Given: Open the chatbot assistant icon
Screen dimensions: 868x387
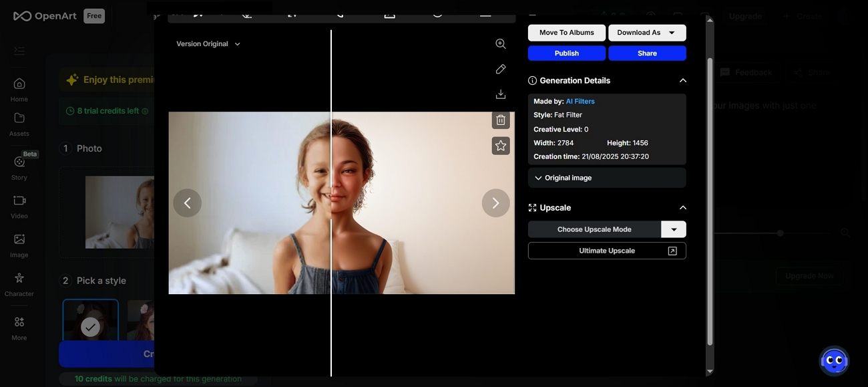Looking at the screenshot, I should click(x=834, y=361).
